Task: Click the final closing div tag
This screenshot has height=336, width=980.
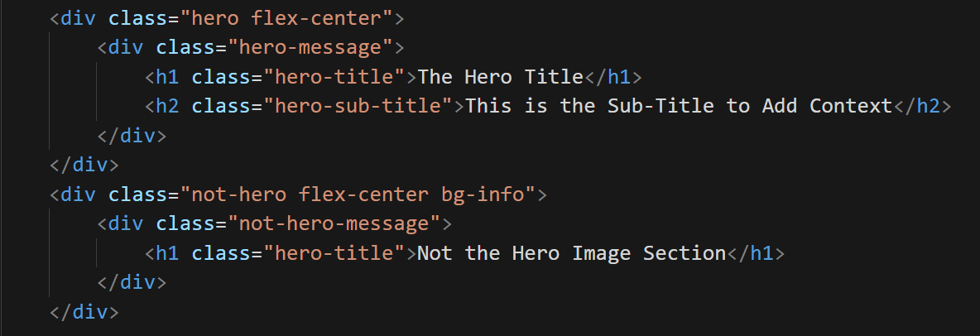Action: click(84, 312)
